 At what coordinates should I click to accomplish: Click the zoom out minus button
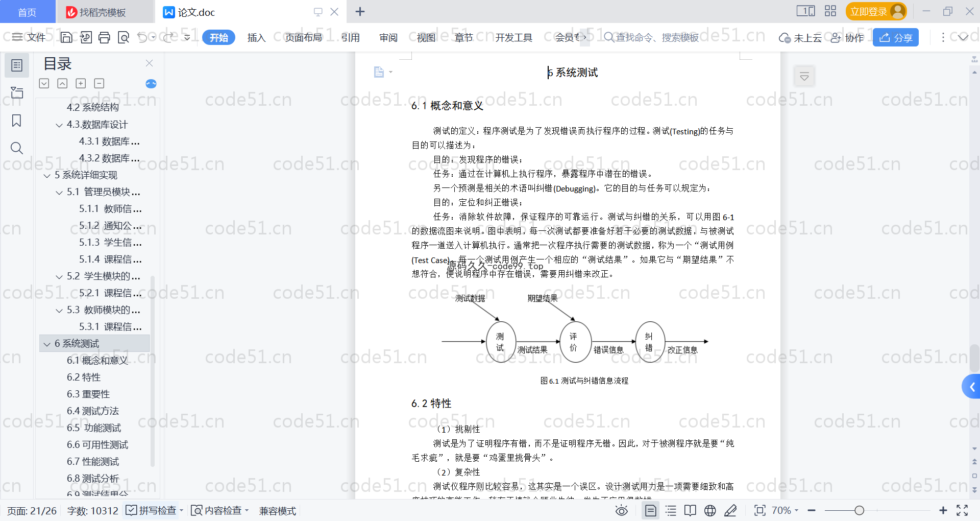[x=812, y=510]
